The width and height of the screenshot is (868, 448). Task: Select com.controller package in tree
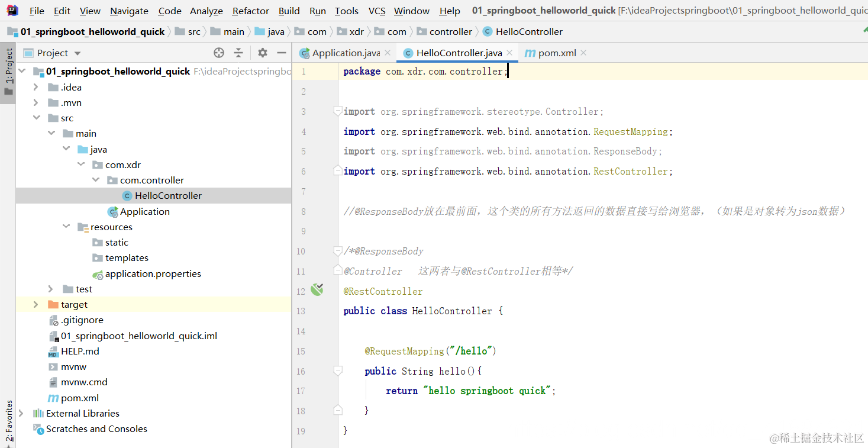[153, 181]
